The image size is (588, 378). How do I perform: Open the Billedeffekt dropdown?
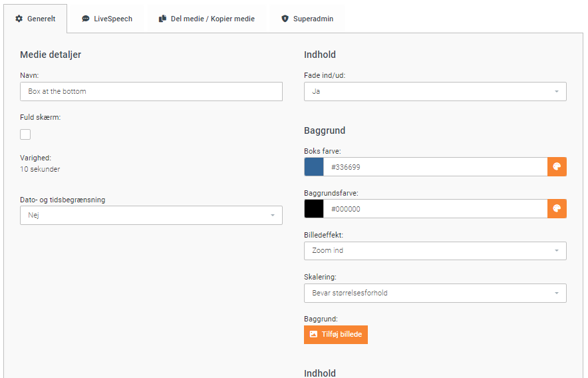click(x=435, y=251)
